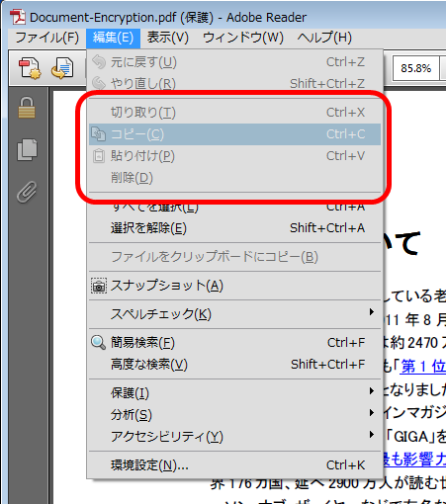Click the undo icon beside 元に戻す(U)

[99, 62]
